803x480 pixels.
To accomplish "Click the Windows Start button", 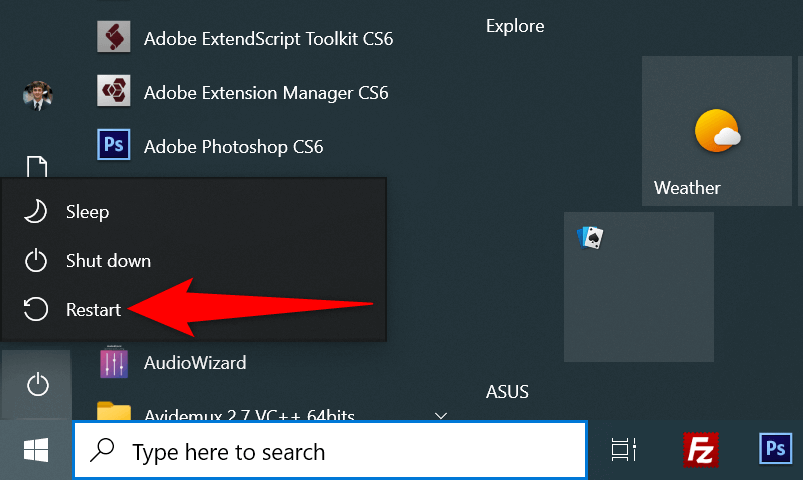I will coord(37,451).
